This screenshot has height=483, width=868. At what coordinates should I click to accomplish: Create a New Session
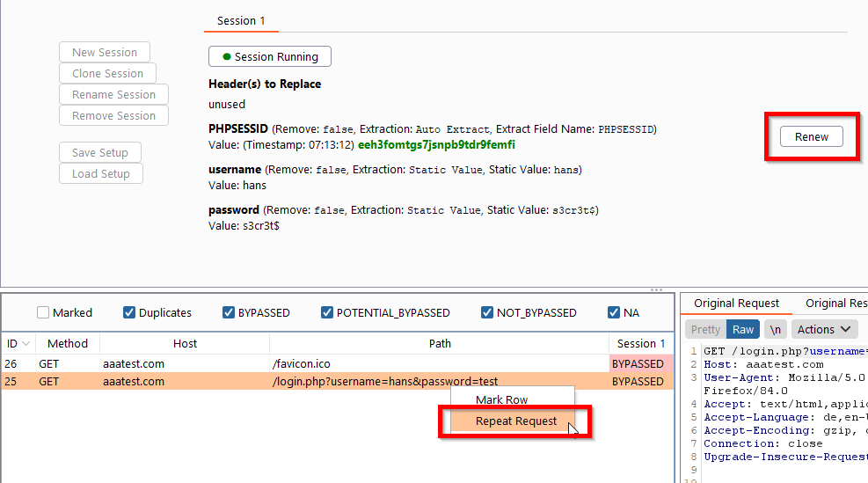(x=105, y=52)
